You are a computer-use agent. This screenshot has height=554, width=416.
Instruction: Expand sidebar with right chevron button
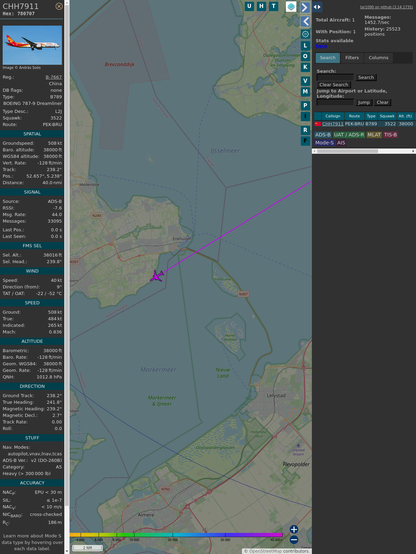305,7
